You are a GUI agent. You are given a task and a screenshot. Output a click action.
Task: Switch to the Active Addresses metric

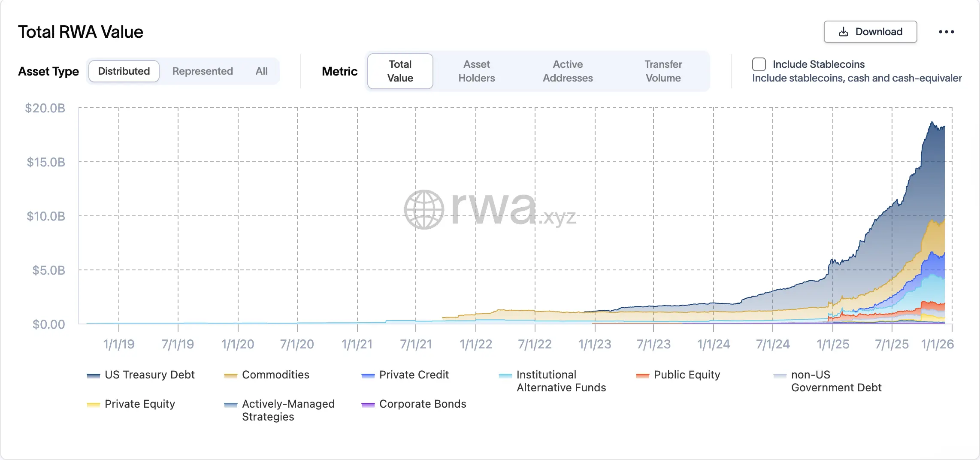(x=568, y=71)
